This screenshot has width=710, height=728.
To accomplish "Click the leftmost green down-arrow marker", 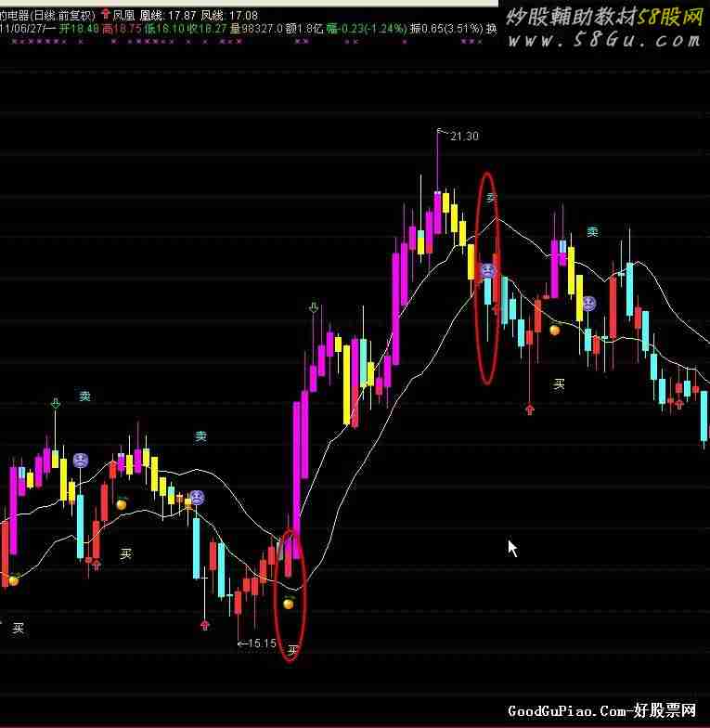I will tap(56, 403).
